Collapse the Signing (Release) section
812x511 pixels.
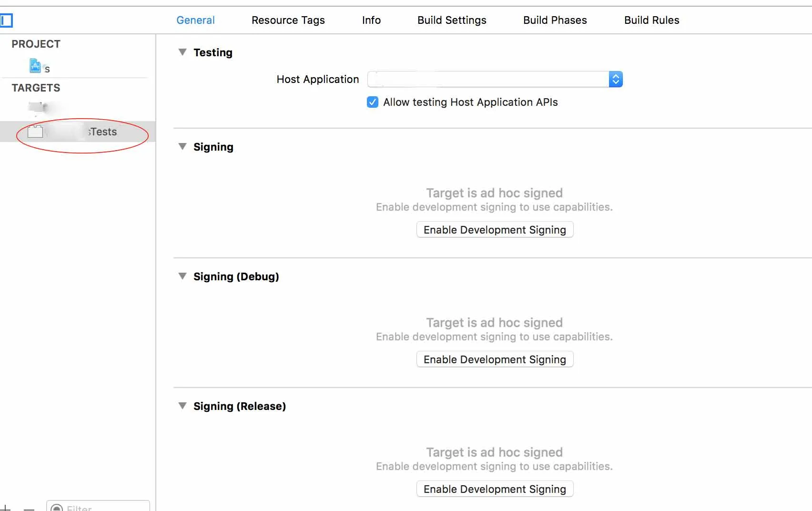(x=182, y=406)
